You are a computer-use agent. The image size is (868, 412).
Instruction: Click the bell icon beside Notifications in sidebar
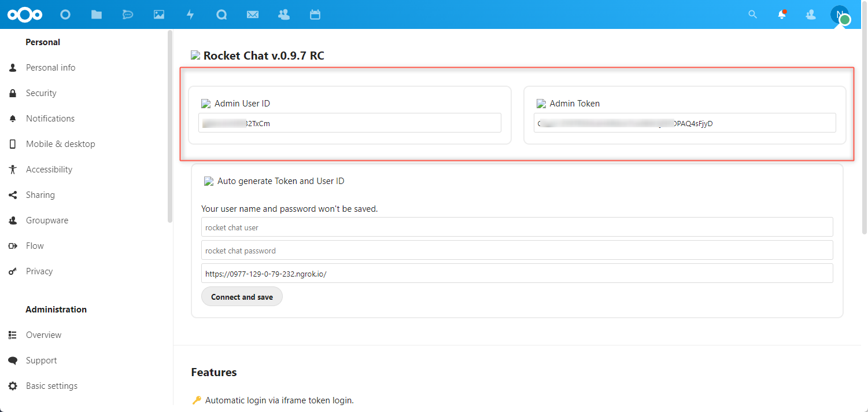[13, 119]
